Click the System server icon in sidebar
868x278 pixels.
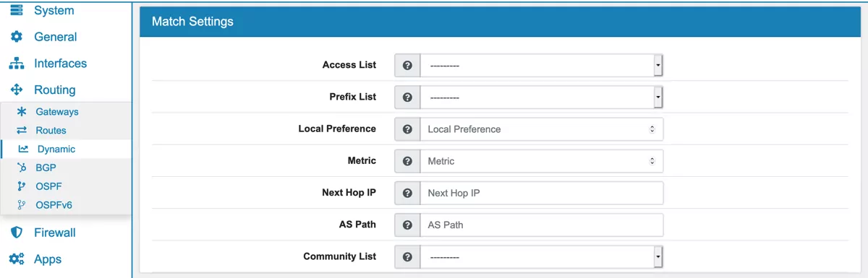pyautogui.click(x=16, y=10)
